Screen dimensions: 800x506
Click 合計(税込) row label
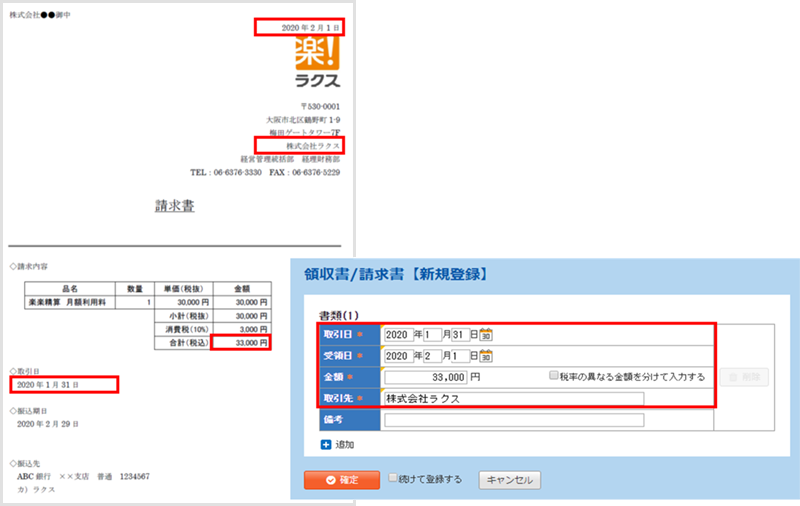[188, 343]
